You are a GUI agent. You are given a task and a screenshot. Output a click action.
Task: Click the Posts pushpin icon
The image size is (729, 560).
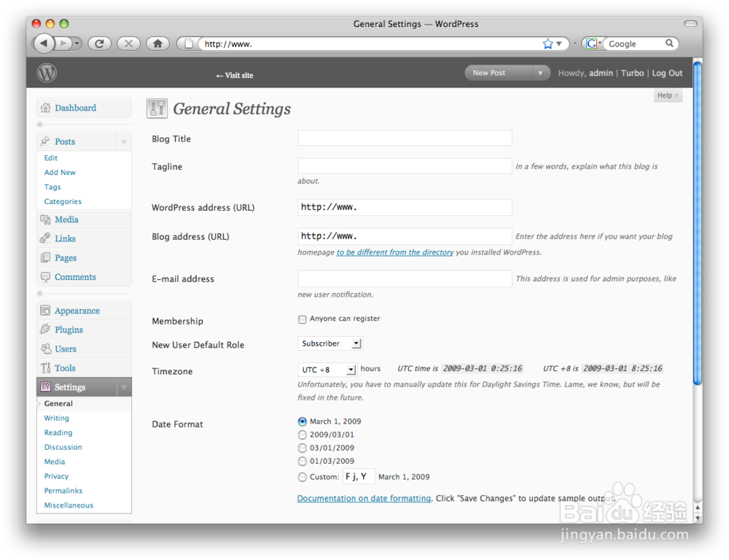[45, 141]
